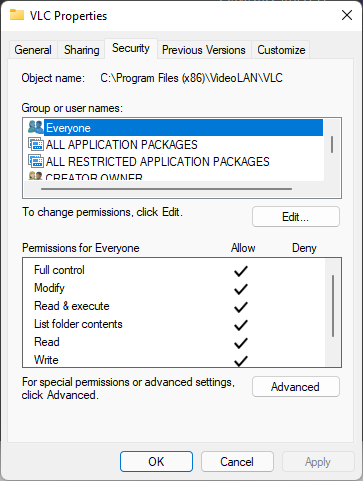Click the Edit... permissions button
Screen dimensions: 363x481
[x=296, y=217]
